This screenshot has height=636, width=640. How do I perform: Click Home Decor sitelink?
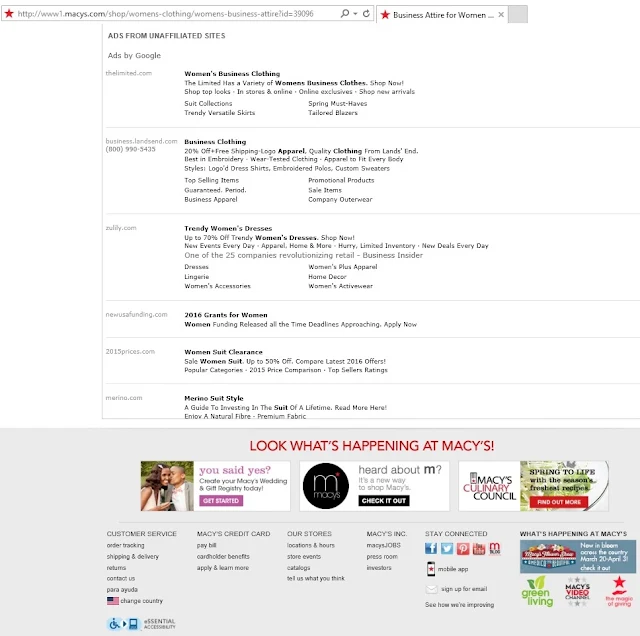327,276
